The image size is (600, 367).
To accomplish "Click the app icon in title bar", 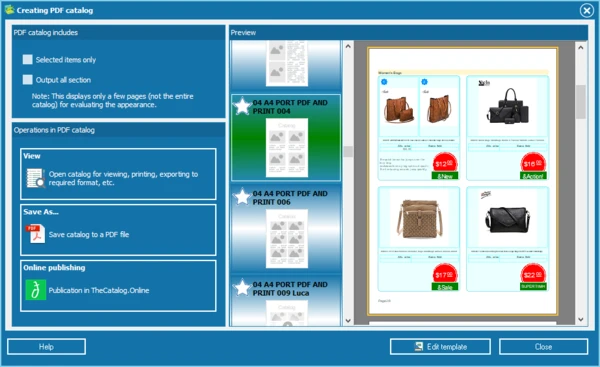I will 10,10.
